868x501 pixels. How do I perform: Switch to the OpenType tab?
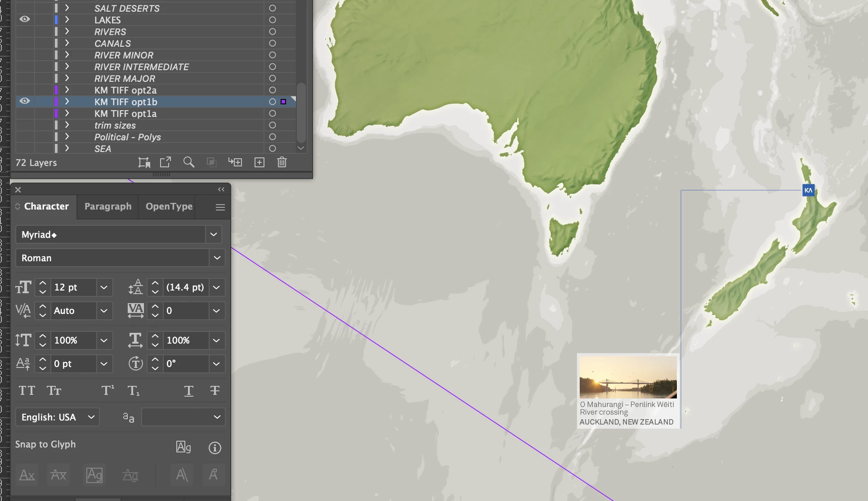coord(169,206)
